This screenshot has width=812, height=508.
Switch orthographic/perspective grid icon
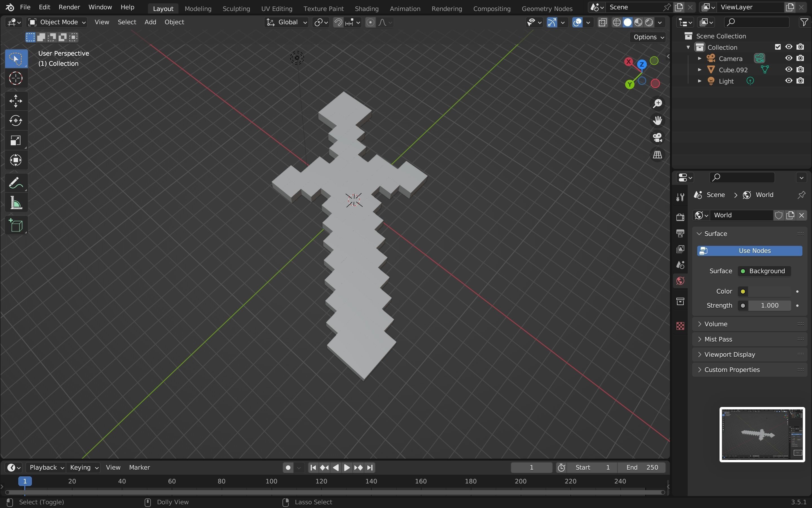coord(657,155)
